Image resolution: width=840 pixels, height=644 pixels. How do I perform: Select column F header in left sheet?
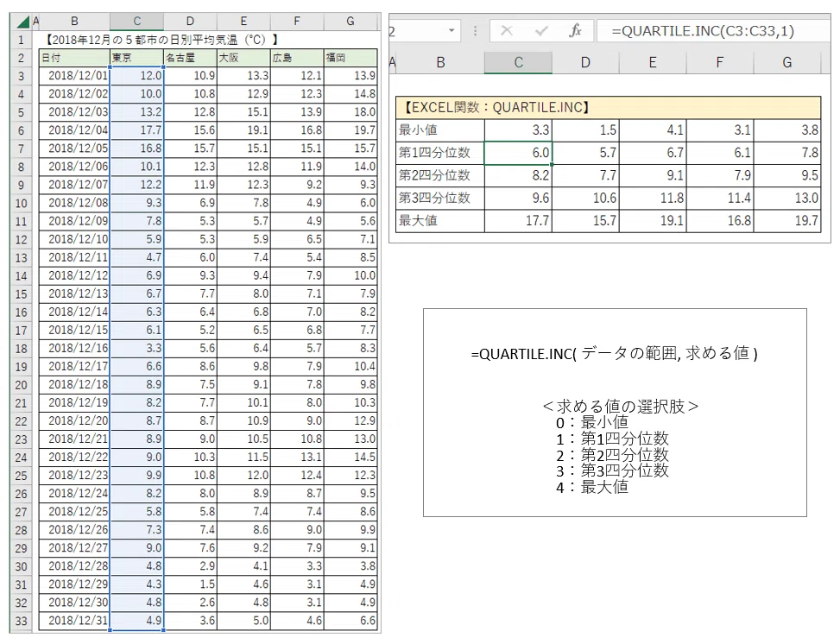coord(297,22)
